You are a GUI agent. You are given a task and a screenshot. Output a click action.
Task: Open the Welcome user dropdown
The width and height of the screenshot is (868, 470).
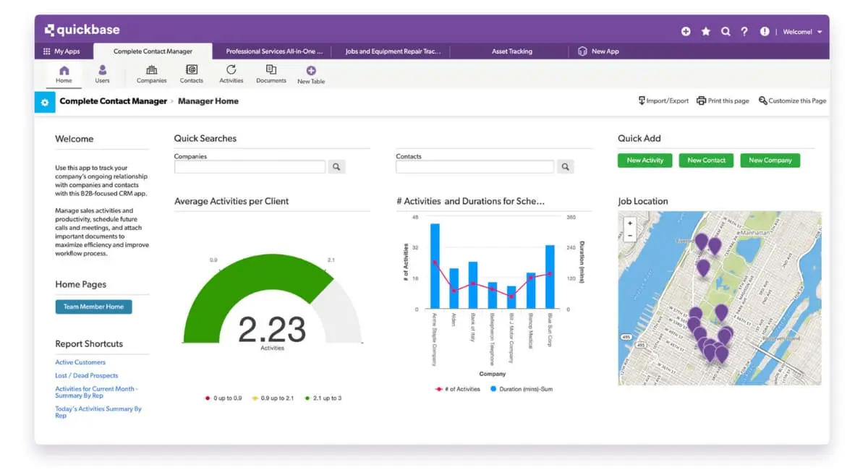tap(802, 32)
